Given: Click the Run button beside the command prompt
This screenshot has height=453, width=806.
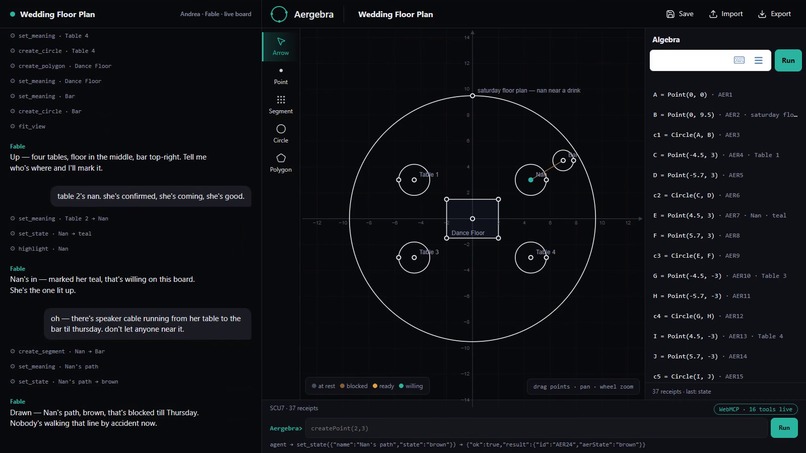Looking at the screenshot, I should click(784, 428).
